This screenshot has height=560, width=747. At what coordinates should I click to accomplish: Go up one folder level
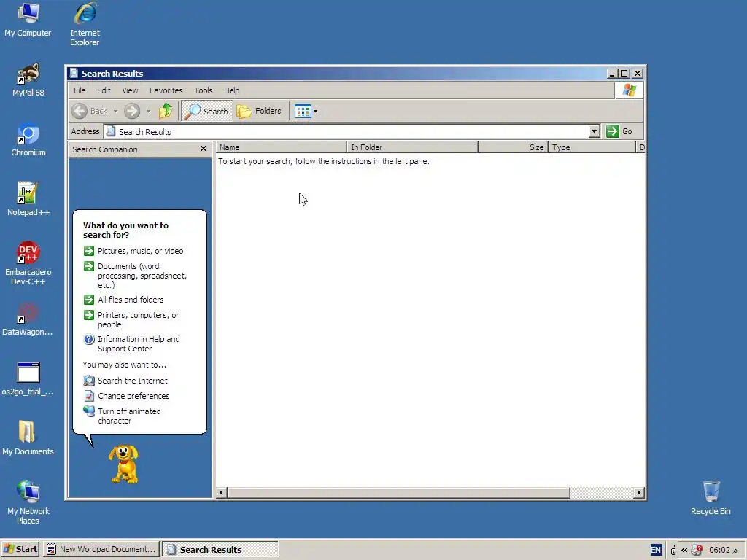click(x=166, y=111)
